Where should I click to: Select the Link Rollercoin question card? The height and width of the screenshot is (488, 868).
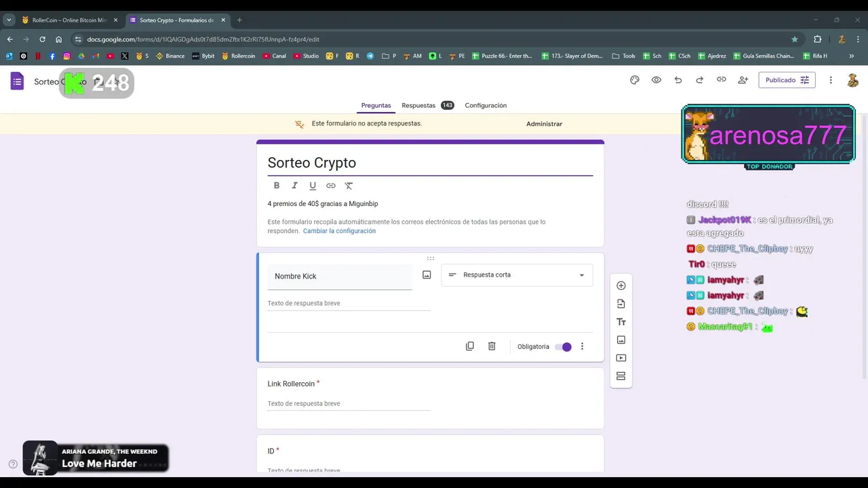click(430, 399)
